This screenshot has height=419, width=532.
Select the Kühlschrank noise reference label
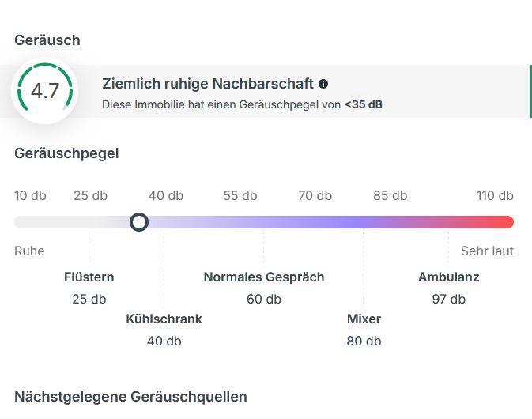point(164,319)
